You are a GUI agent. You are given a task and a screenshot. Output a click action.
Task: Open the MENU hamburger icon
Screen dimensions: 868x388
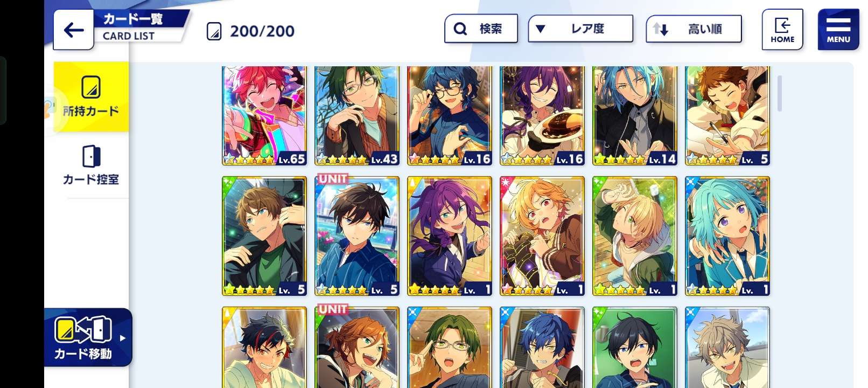tap(838, 30)
